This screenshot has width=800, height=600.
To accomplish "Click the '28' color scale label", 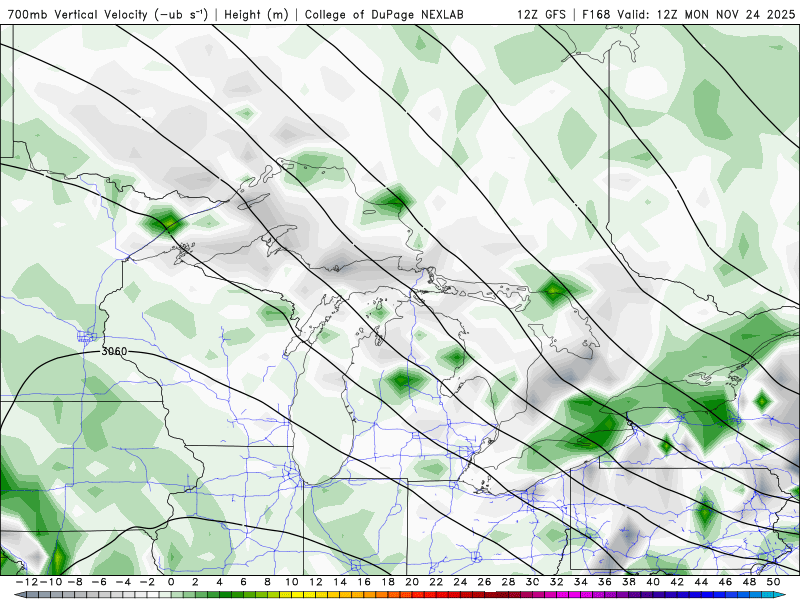I will [x=509, y=582].
